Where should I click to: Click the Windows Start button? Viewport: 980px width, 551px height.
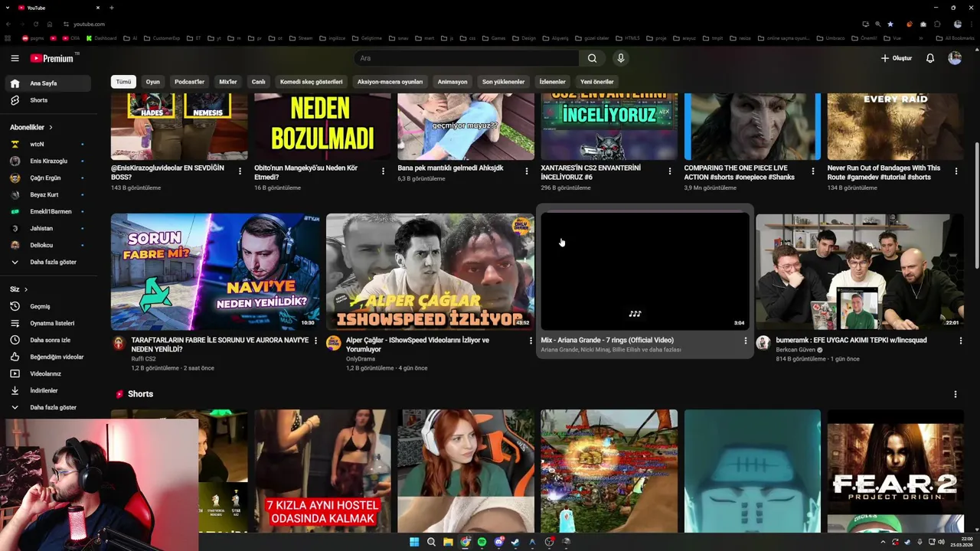tap(414, 542)
